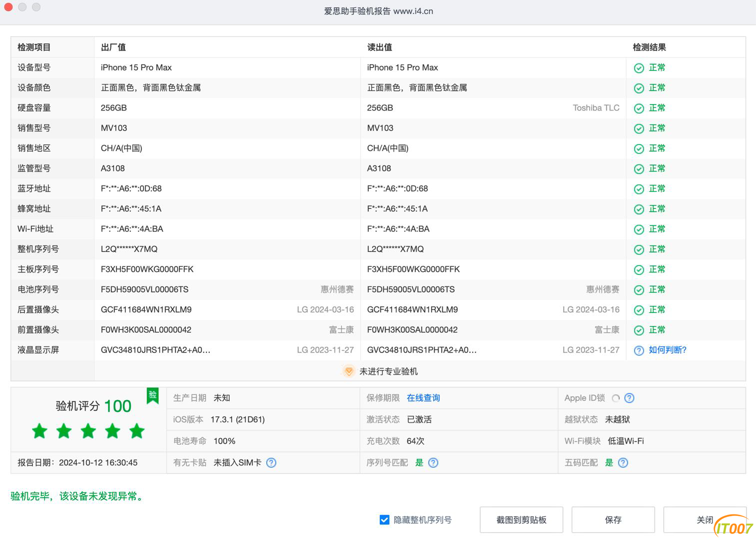Click the green check icon in 整机序列号 row

639,249
